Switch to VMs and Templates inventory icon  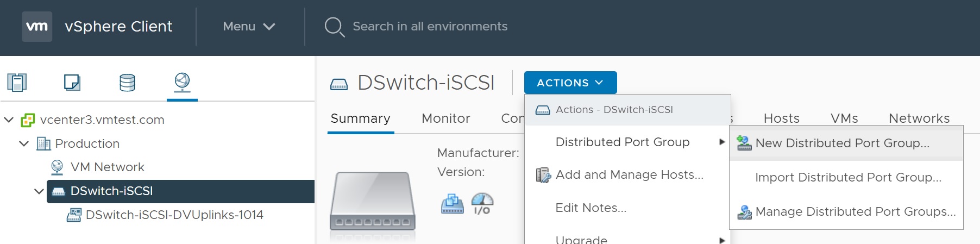click(x=72, y=83)
